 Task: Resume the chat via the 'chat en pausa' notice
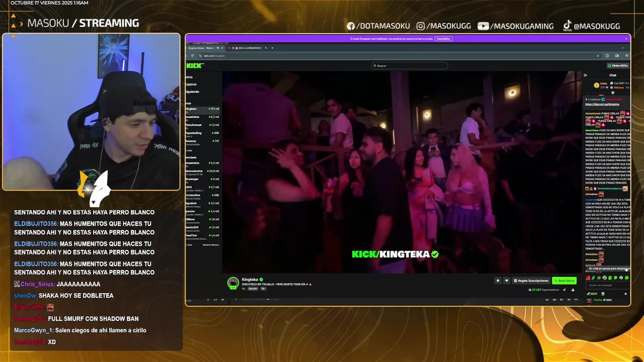[609, 268]
